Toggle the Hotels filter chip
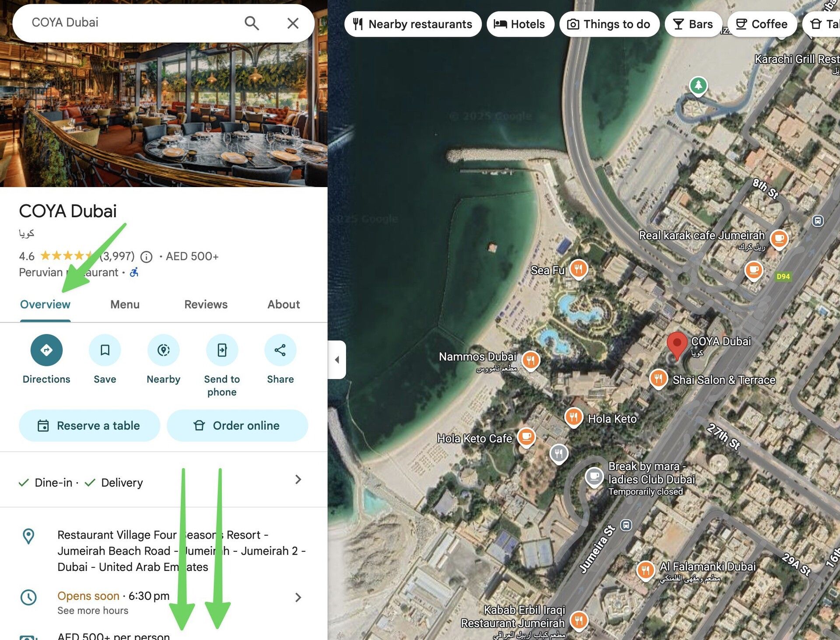840x640 pixels. pos(520,24)
